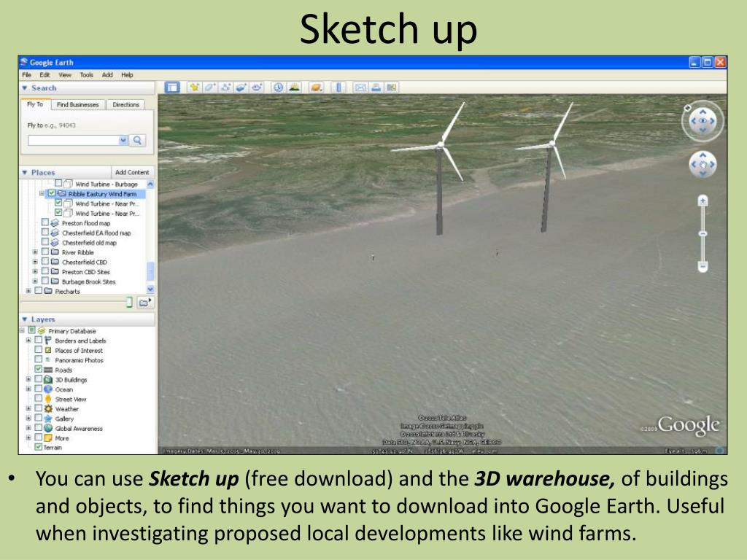Expand the Chesterfield CBD folder
This screenshot has height=560, width=747.
(35, 262)
